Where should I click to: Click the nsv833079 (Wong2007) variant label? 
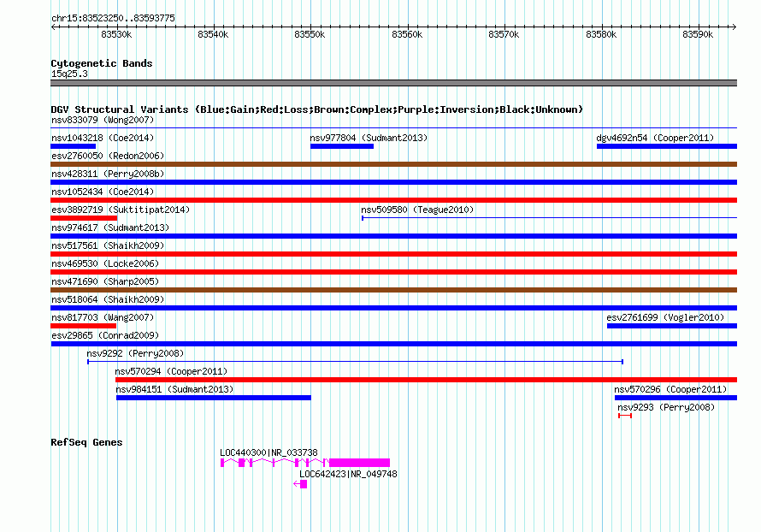tap(103, 120)
